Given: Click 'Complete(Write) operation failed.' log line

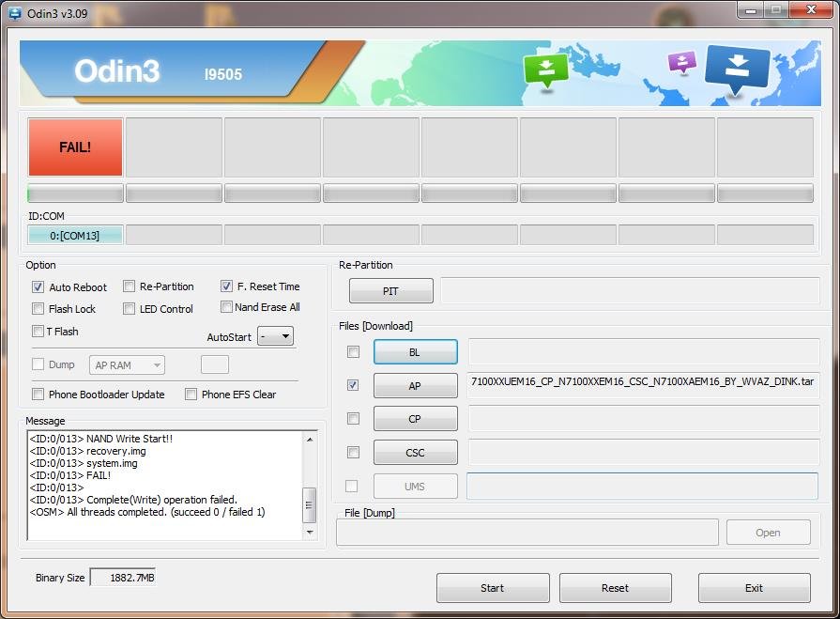Looking at the screenshot, I should pyautogui.click(x=133, y=500).
